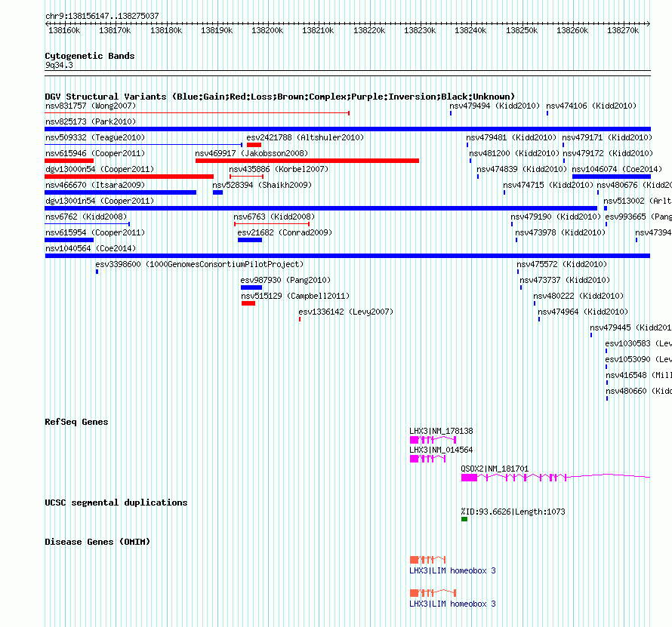Click nsv473737 (Kidd2010) label
Image resolution: width=672 pixels, height=627 pixels.
[x=565, y=280]
